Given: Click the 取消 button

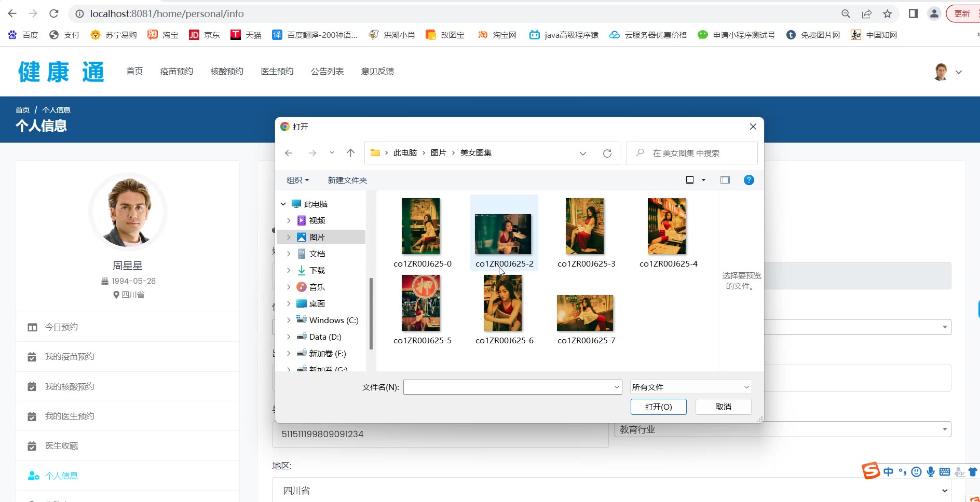Looking at the screenshot, I should coord(724,407).
